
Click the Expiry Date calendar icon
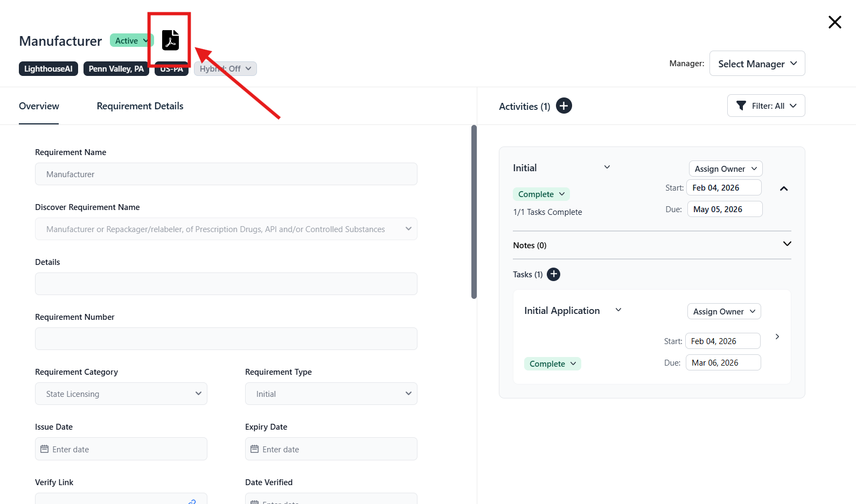255,449
